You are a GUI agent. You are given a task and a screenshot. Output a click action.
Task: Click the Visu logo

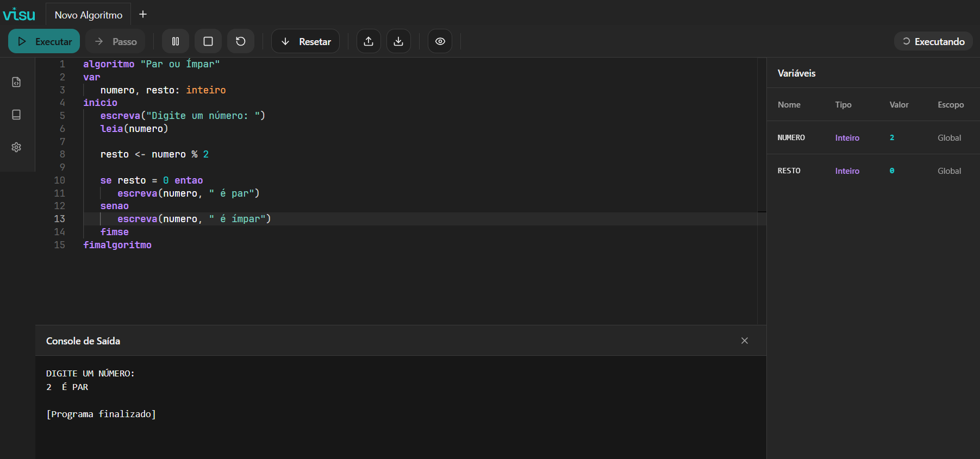pos(19,14)
